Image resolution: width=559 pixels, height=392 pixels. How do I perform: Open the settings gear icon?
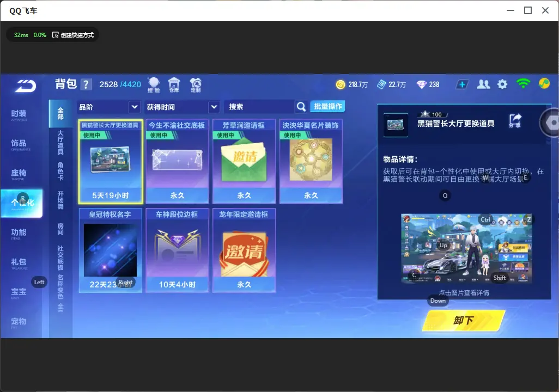pos(502,84)
